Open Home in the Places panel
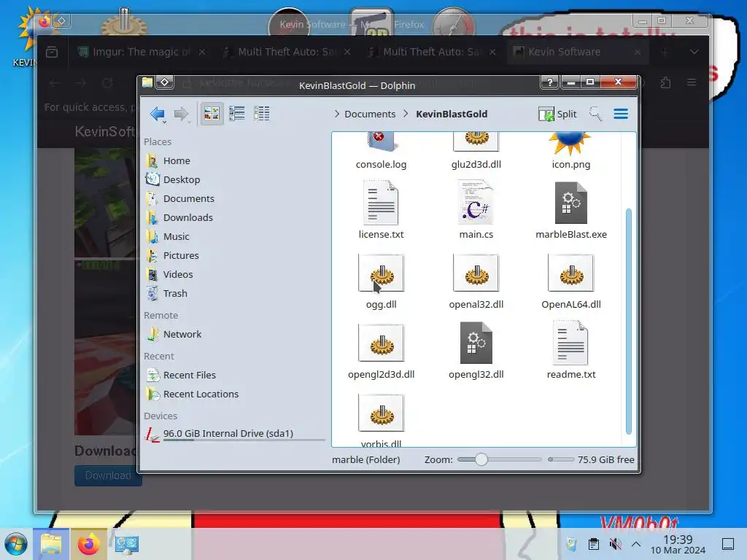Image resolution: width=747 pixels, height=560 pixels. click(x=177, y=161)
